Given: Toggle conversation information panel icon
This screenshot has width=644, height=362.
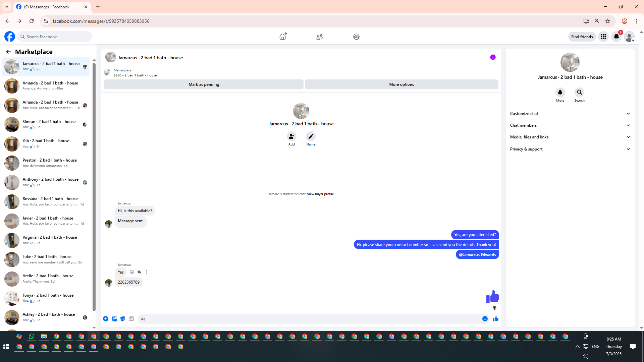Looking at the screenshot, I should [493, 57].
